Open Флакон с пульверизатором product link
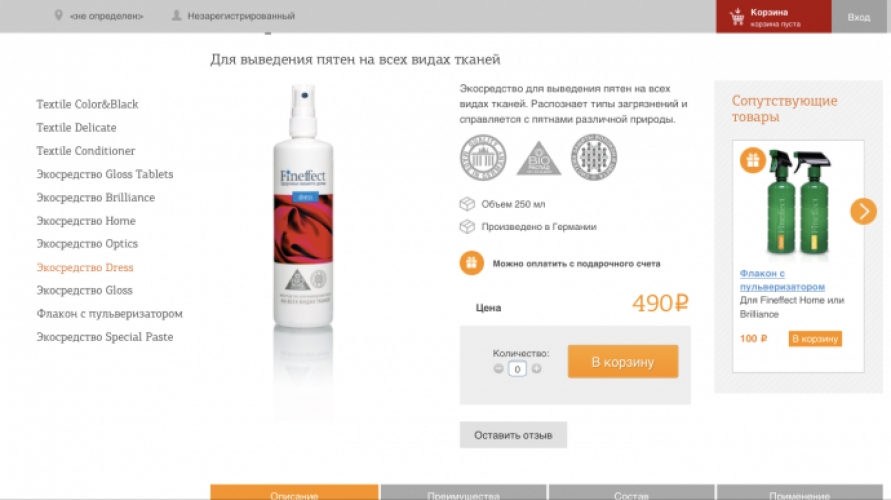 (782, 280)
